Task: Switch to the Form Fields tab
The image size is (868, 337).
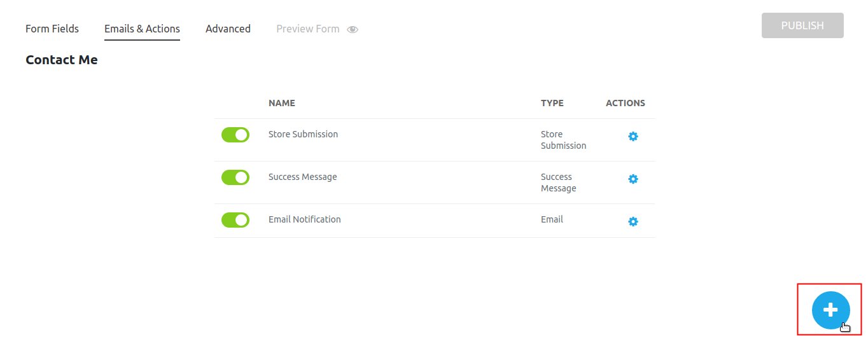Action: [52, 29]
